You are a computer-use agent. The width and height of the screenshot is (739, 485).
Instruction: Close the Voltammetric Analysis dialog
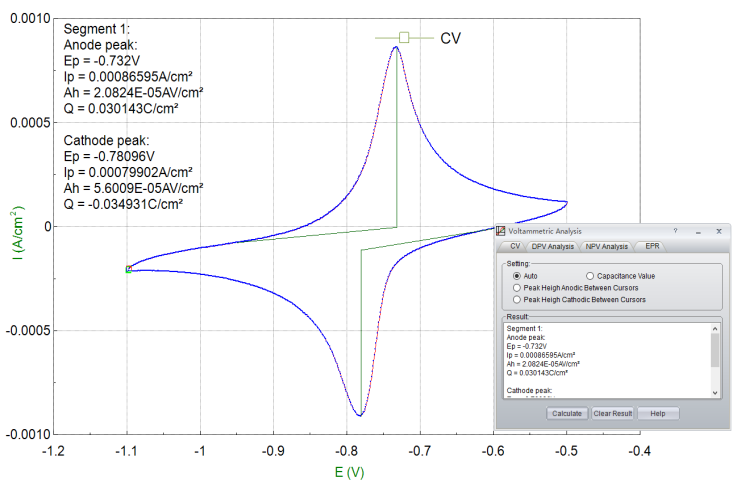pyautogui.click(x=717, y=231)
